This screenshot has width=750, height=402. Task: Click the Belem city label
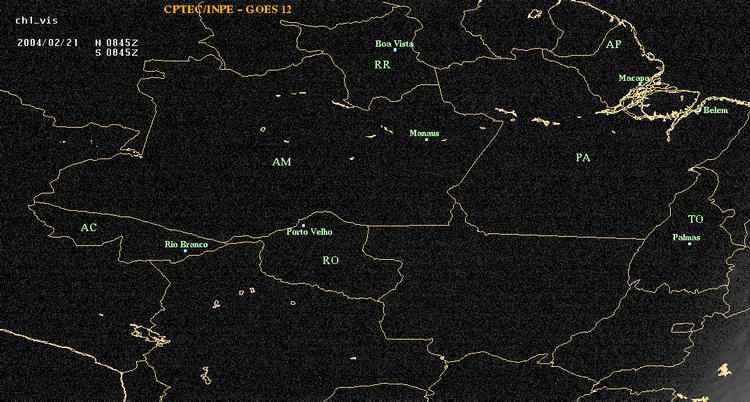(716, 111)
